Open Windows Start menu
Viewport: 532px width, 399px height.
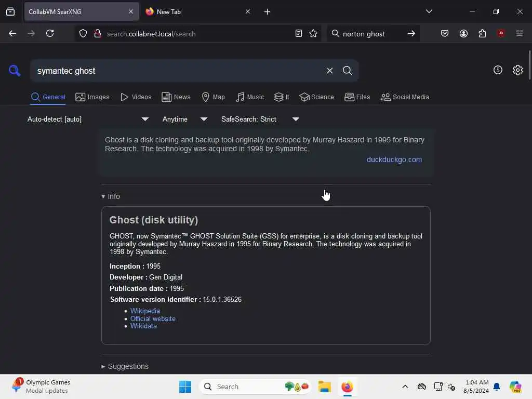(185, 387)
